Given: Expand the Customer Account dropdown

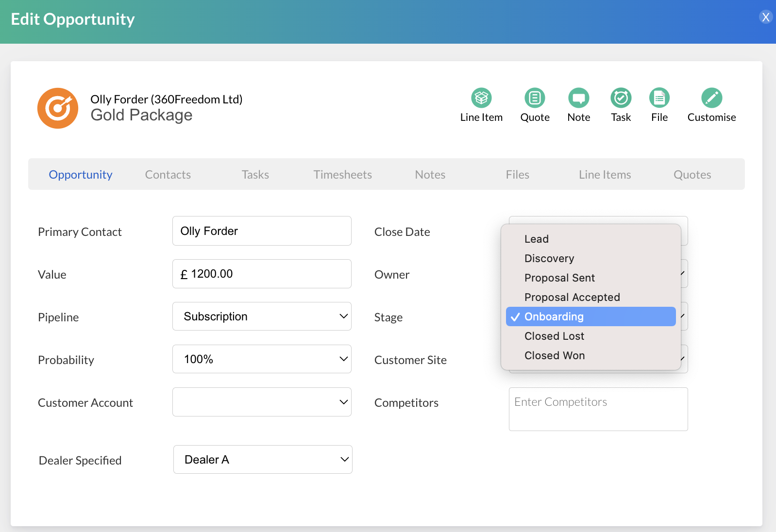Looking at the screenshot, I should (262, 402).
